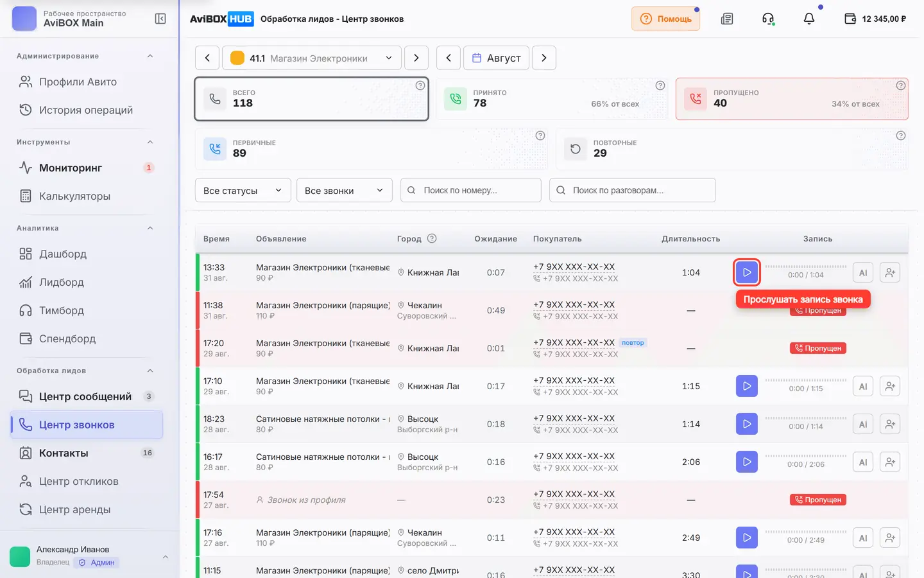Seek the 16:17 call recording waveform
The image size is (924, 578).
click(x=806, y=456)
